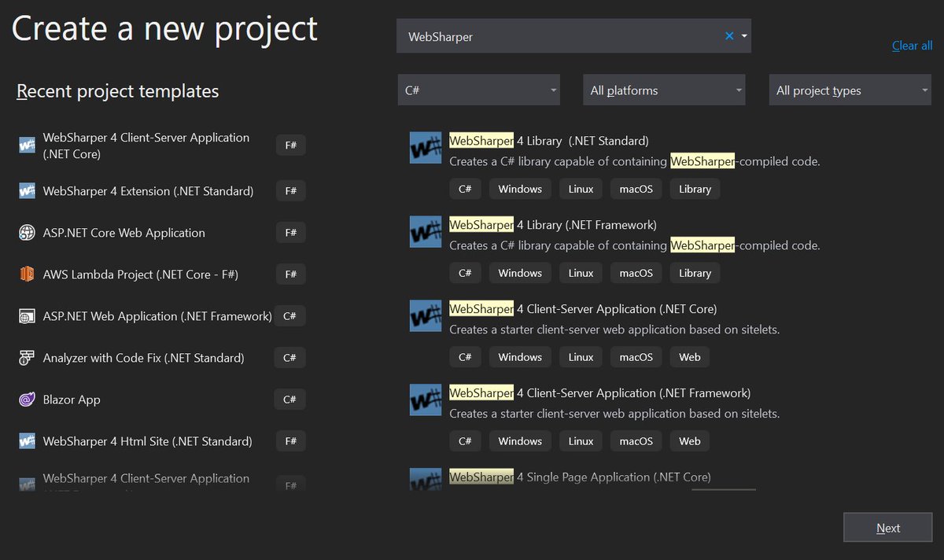The image size is (944, 560).
Task: Click the Analyzer with Code Fix icon
Action: (x=25, y=357)
